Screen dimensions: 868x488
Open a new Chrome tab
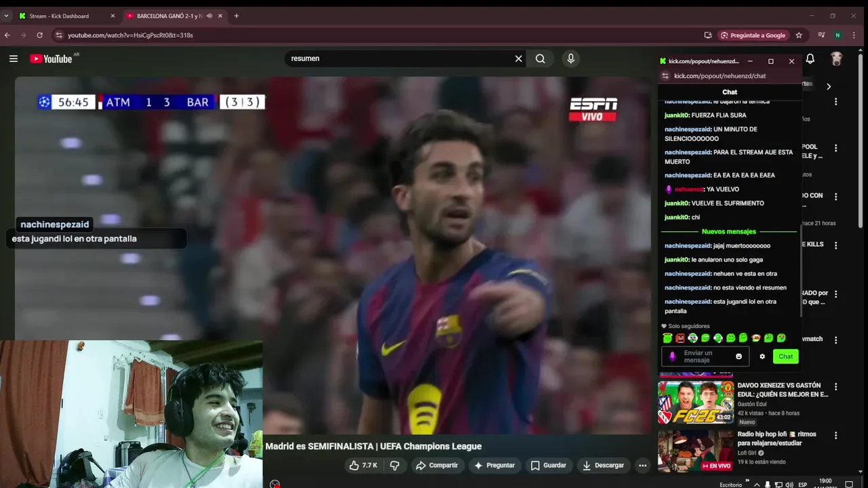[236, 16]
